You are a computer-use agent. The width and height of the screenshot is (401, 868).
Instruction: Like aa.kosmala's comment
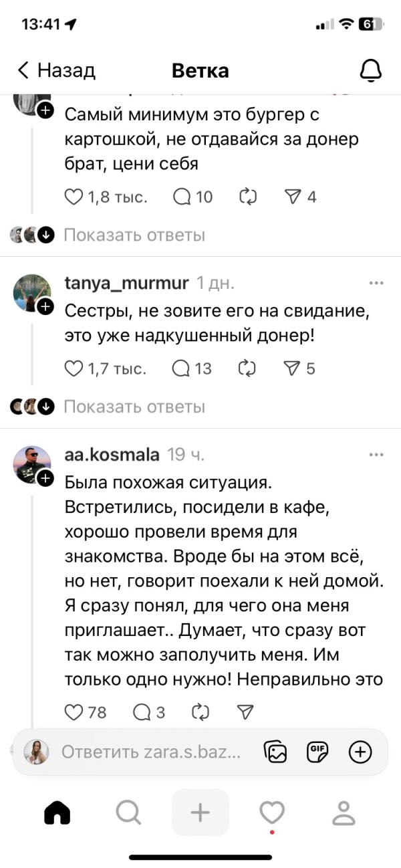pyautogui.click(x=74, y=712)
